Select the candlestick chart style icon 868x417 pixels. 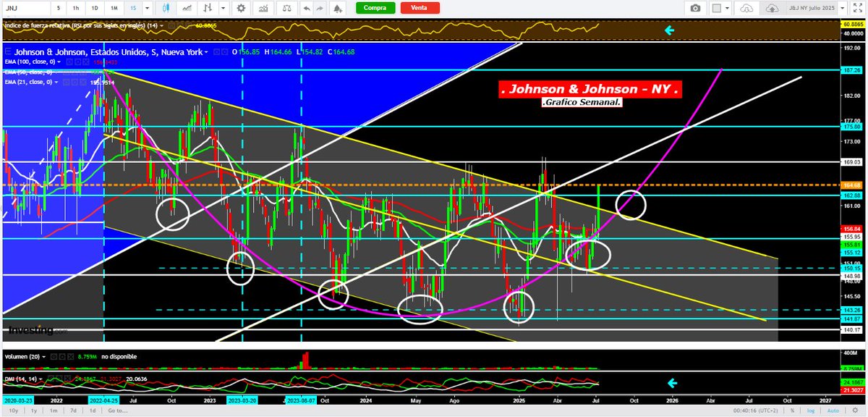click(167, 8)
